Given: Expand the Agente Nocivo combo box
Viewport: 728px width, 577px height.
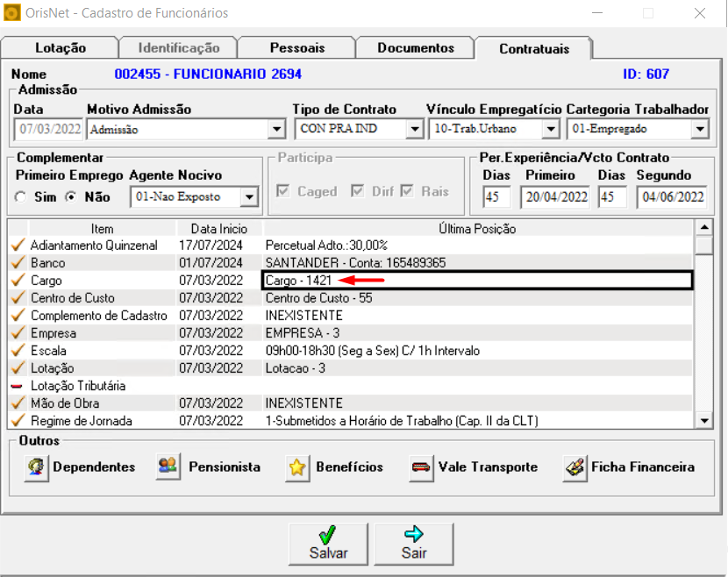Looking at the screenshot, I should [x=249, y=197].
